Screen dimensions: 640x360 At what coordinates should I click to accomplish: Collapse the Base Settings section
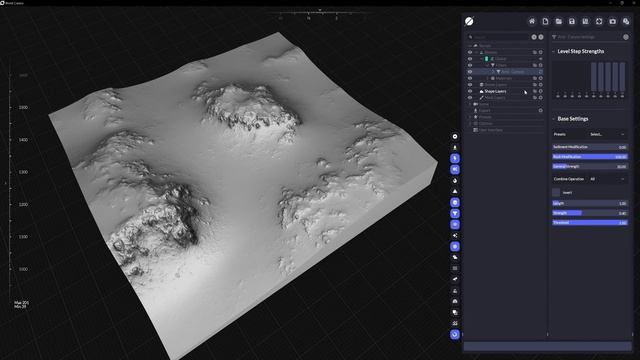point(553,119)
